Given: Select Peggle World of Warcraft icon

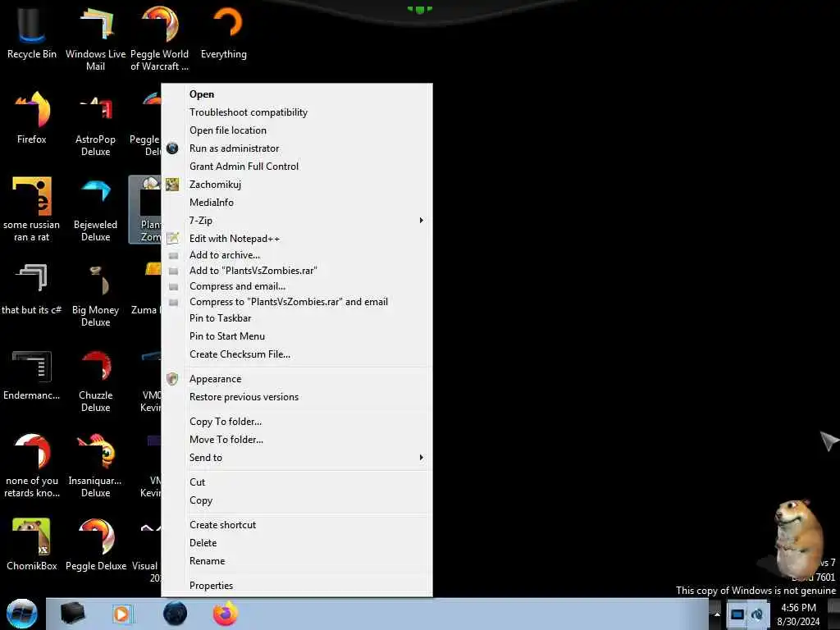Looking at the screenshot, I should (x=159, y=38).
